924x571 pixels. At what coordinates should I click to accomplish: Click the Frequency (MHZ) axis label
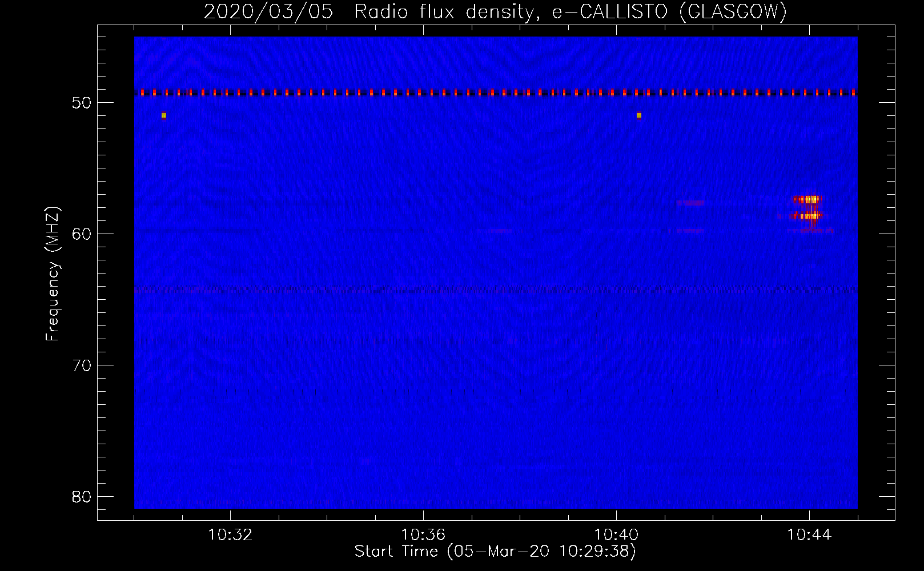click(53, 274)
